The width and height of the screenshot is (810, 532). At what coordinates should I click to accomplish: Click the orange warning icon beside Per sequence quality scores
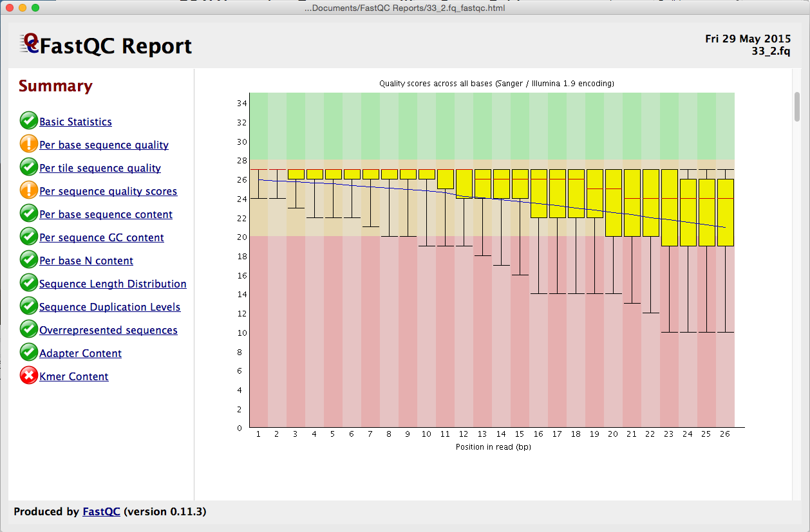pos(29,190)
